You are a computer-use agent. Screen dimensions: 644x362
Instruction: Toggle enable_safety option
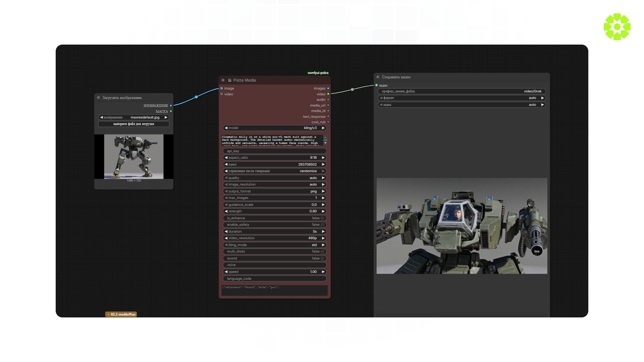322,225
